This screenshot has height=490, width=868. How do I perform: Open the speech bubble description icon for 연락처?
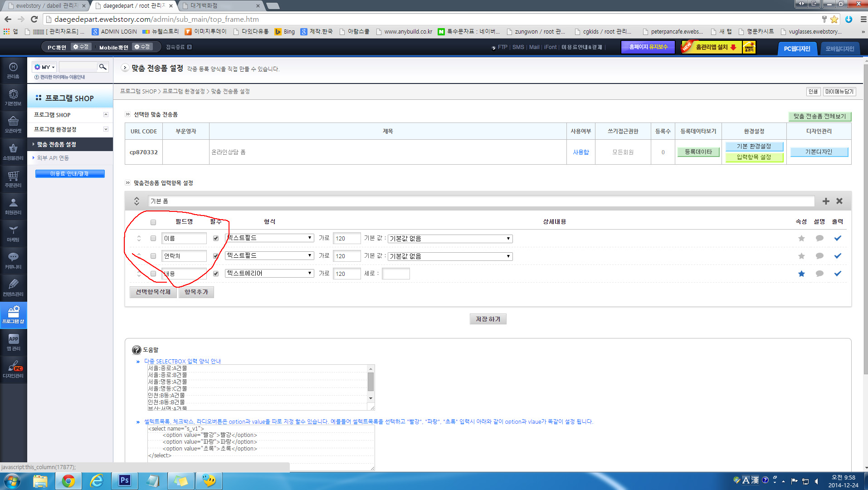pos(819,256)
